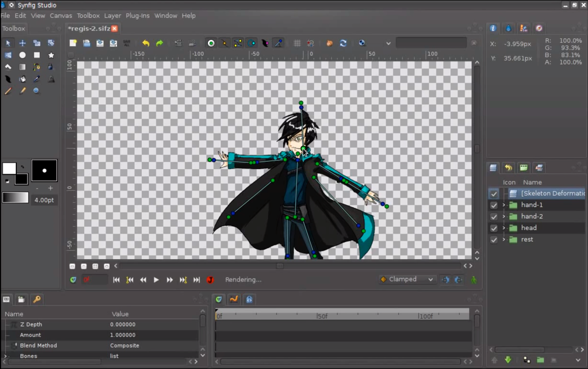The image size is (588, 369).
Task: Select the Transform arrow tool in Toolbox
Action: (x=8, y=43)
